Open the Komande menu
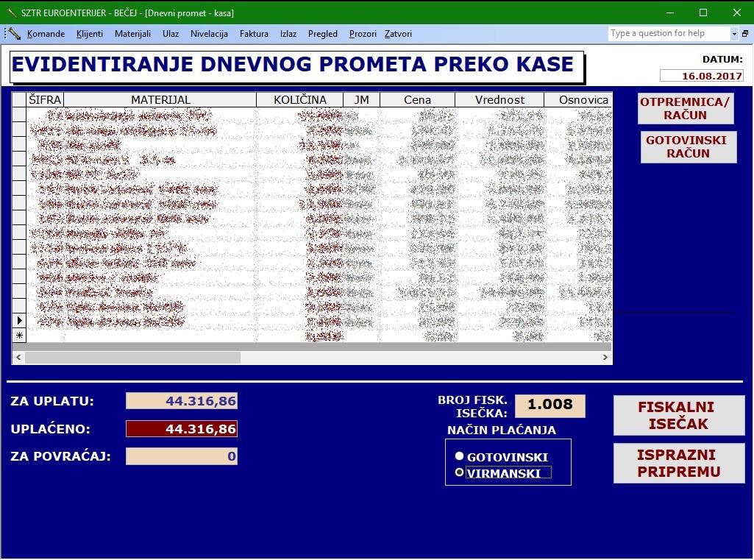 46,34
